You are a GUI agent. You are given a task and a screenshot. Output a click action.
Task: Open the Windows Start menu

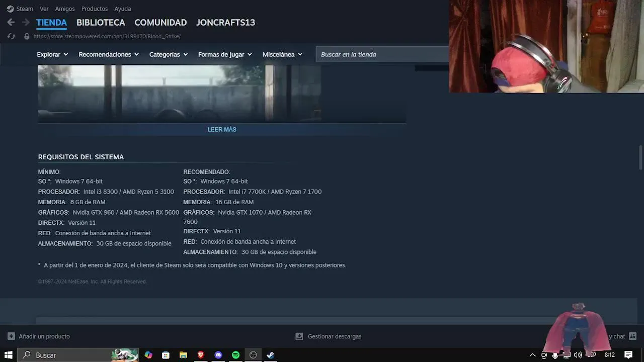pos(9,355)
